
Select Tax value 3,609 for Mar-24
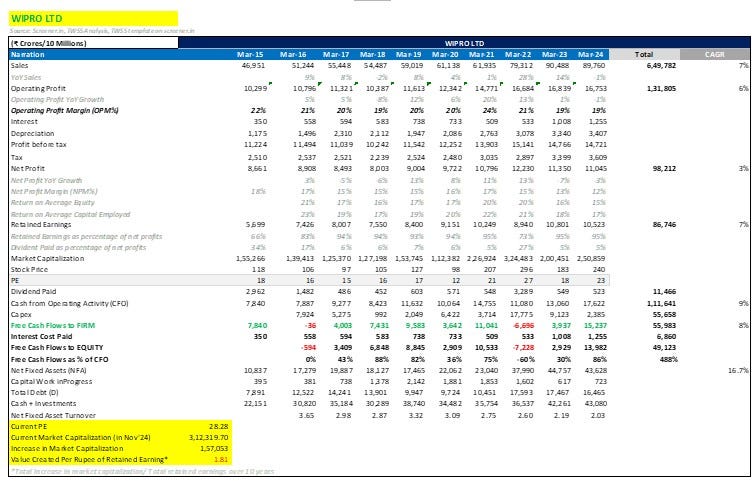[x=597, y=157]
